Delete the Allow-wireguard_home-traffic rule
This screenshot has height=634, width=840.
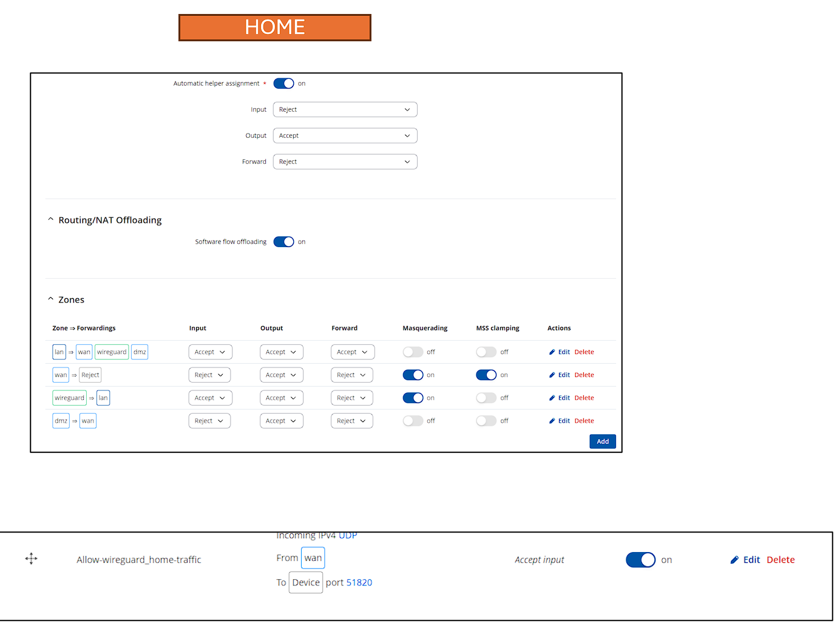pos(781,560)
